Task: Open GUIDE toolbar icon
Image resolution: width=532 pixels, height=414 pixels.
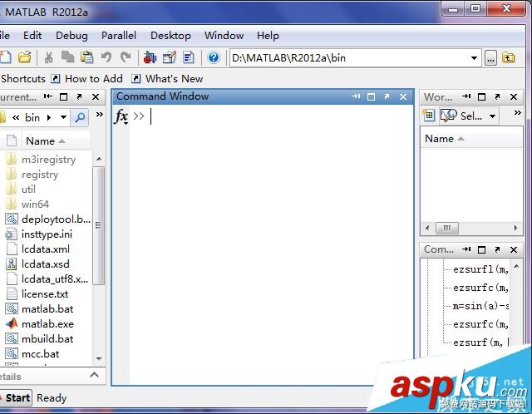Action: tap(170, 57)
